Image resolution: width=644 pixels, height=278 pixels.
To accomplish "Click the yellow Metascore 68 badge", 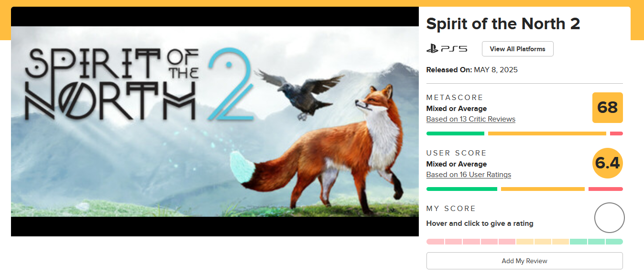I will 608,108.
